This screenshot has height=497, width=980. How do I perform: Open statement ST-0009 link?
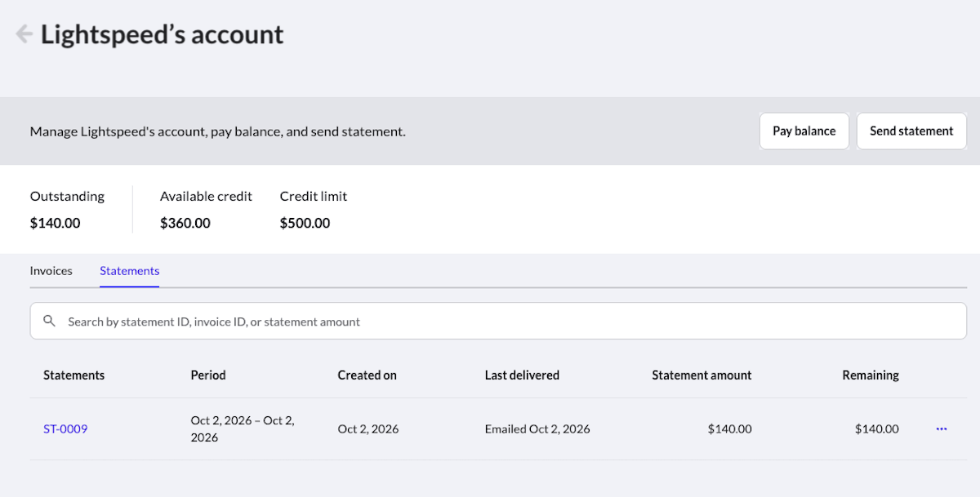pos(65,428)
